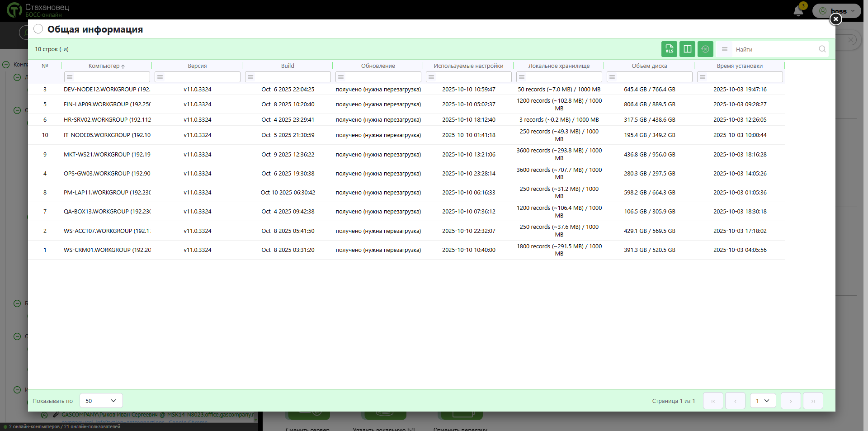Open the boss user account menu
The width and height of the screenshot is (868, 431).
[837, 11]
